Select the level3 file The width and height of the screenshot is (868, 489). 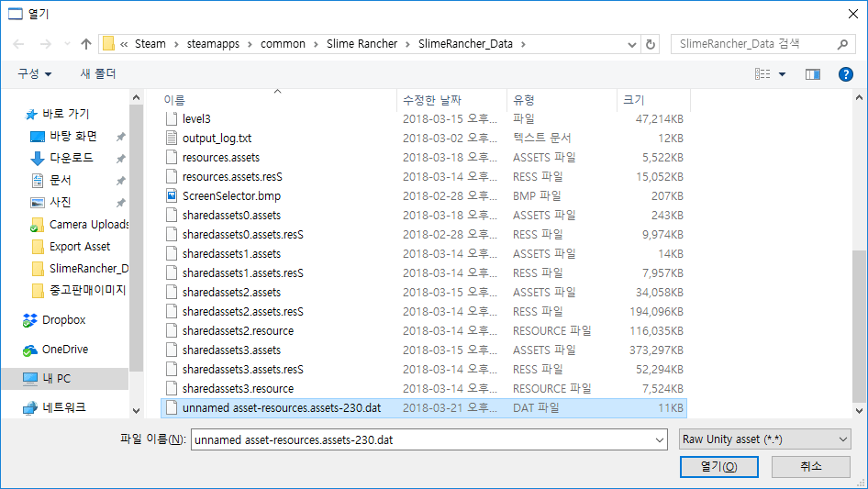pyautogui.click(x=424, y=119)
